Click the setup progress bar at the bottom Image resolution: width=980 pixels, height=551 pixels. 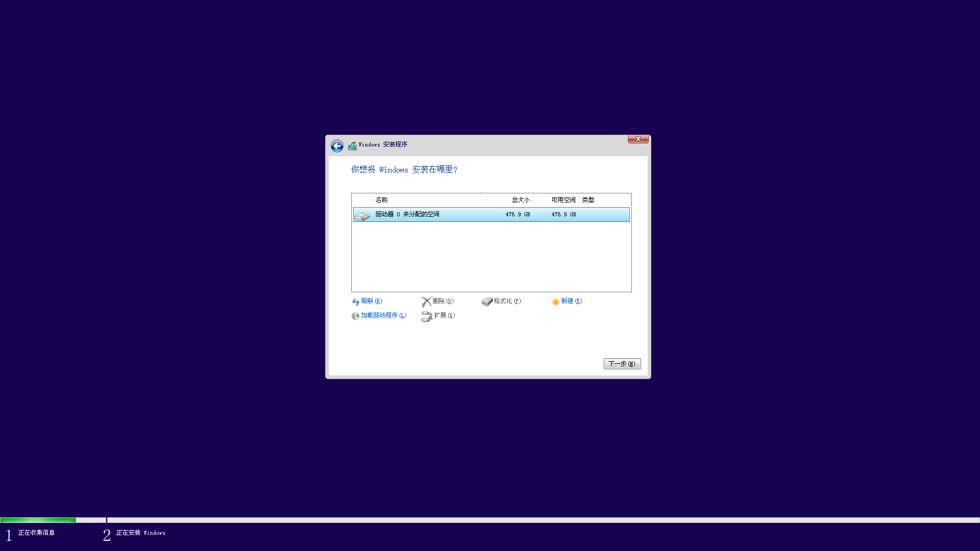click(490, 520)
